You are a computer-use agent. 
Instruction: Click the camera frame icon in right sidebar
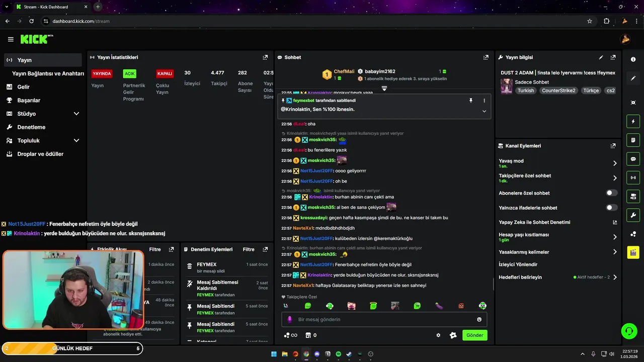pyautogui.click(x=633, y=103)
